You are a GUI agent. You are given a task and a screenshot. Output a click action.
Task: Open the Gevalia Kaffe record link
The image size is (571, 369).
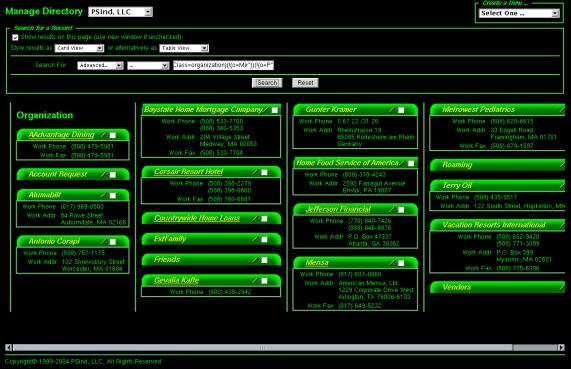tap(176, 280)
